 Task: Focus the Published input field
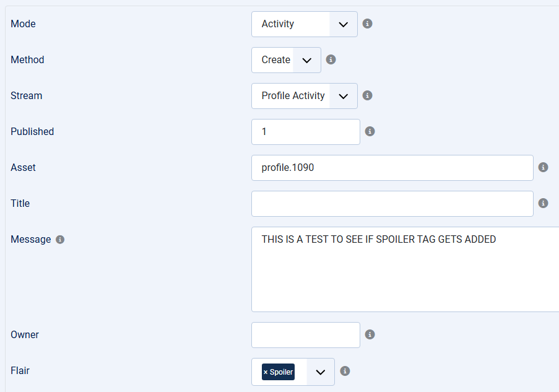pos(305,132)
